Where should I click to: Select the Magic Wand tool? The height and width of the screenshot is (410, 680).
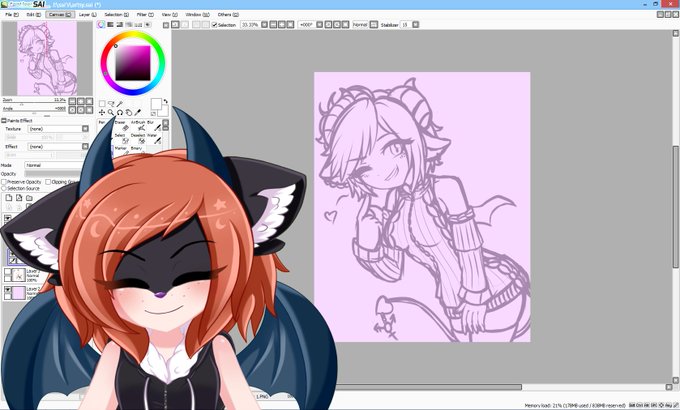120,104
